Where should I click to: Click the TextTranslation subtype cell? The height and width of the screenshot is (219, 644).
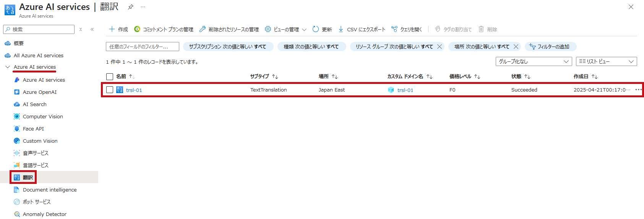coord(268,90)
